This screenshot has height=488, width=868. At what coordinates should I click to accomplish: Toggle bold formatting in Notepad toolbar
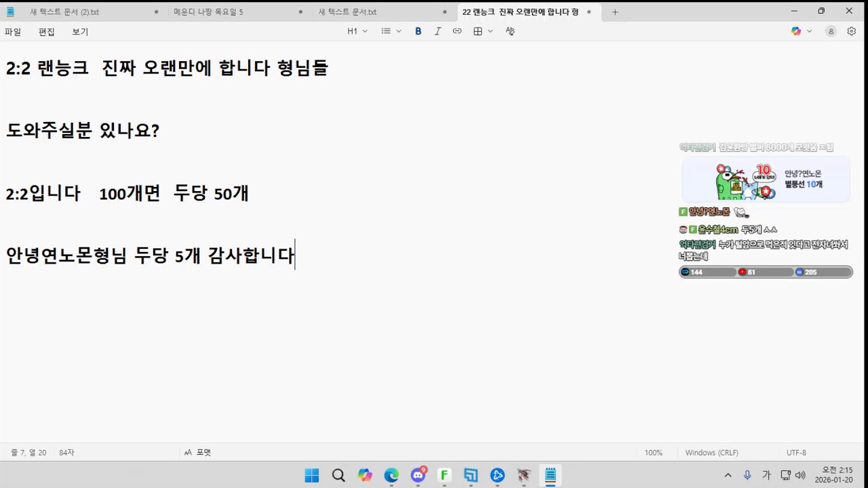pos(418,31)
